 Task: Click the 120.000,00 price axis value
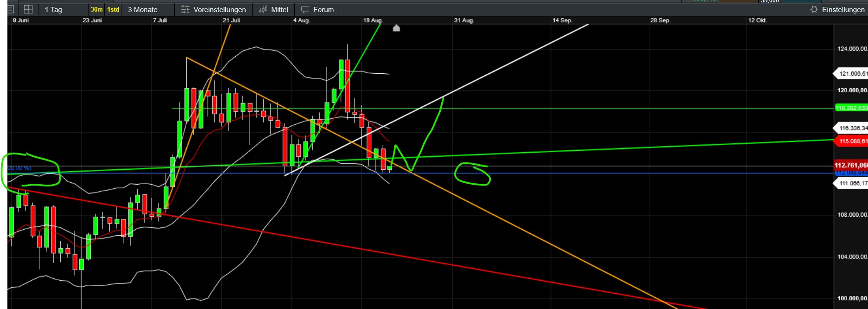click(852, 90)
